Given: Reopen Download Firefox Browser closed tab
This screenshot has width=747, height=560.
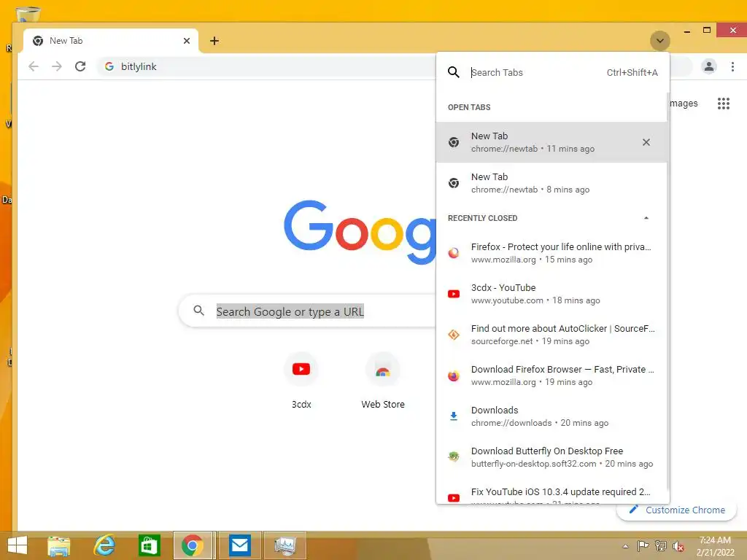Looking at the screenshot, I should [551, 376].
